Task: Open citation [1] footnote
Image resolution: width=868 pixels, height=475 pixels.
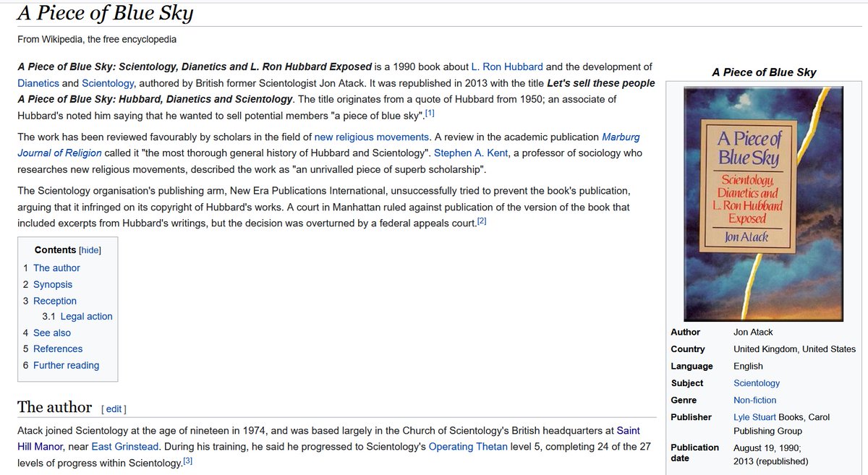Action: (430, 114)
